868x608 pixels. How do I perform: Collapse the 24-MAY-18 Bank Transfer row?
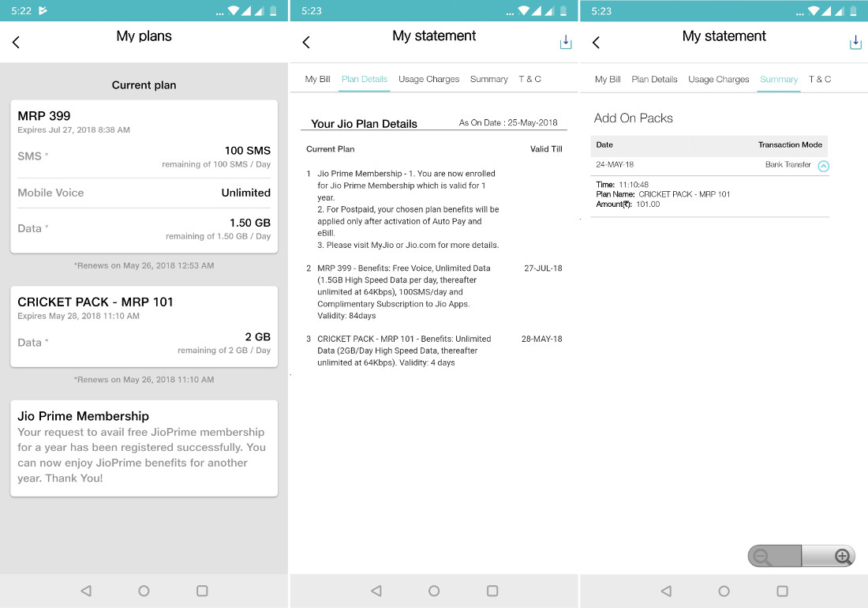[x=823, y=166]
